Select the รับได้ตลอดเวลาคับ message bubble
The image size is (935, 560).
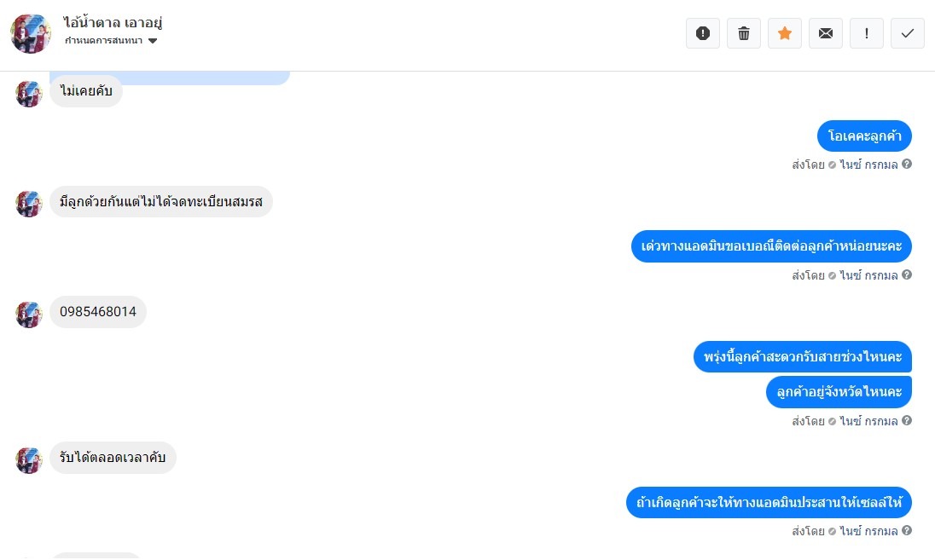(113, 458)
